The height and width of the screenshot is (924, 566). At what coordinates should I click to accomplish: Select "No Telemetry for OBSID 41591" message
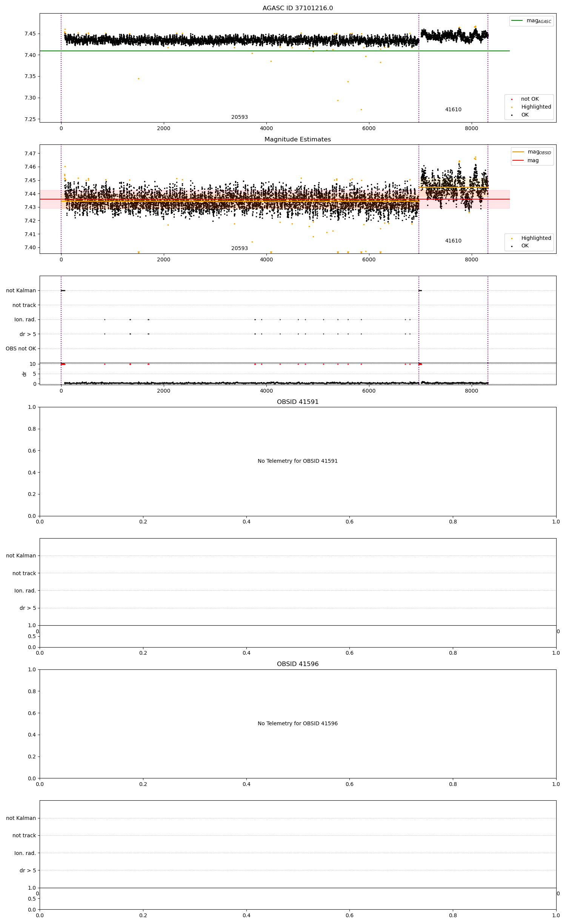pyautogui.click(x=298, y=461)
